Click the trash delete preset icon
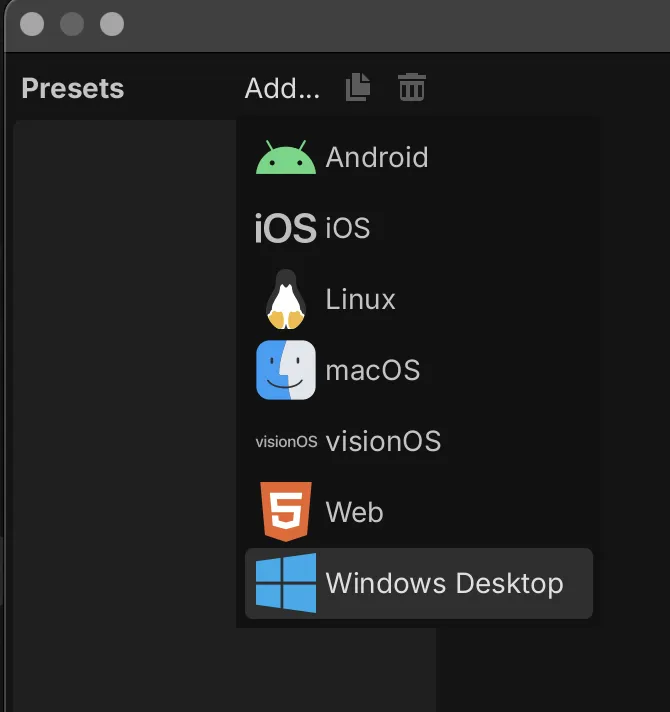 pyautogui.click(x=412, y=87)
